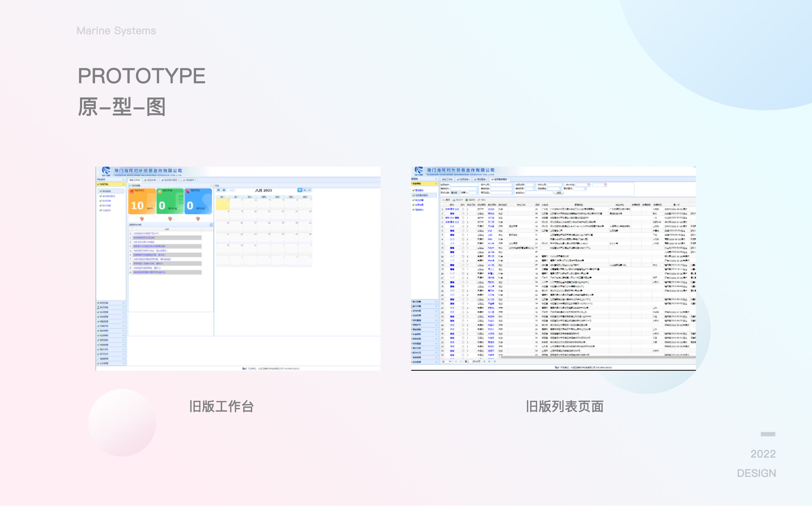The image size is (812, 506).
Task: Select the active fourth tab in the list page
Action: [x=500, y=179]
